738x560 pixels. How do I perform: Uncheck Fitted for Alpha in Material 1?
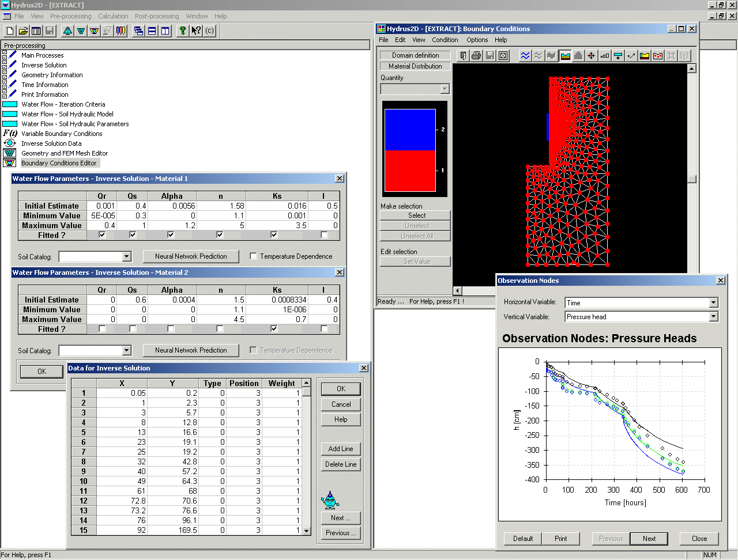point(171,235)
